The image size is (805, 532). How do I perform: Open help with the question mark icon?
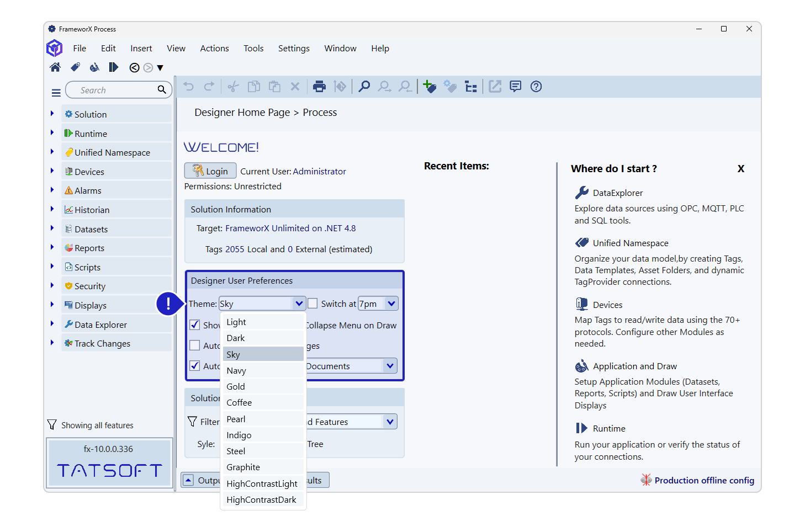pyautogui.click(x=536, y=87)
